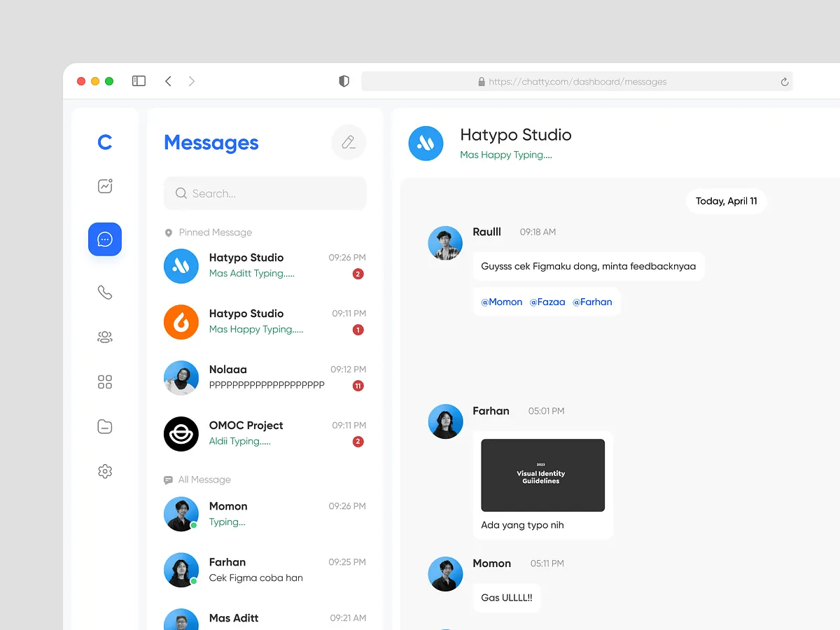Click the shield privacy icon in browser toolbar
840x630 pixels.
click(344, 81)
